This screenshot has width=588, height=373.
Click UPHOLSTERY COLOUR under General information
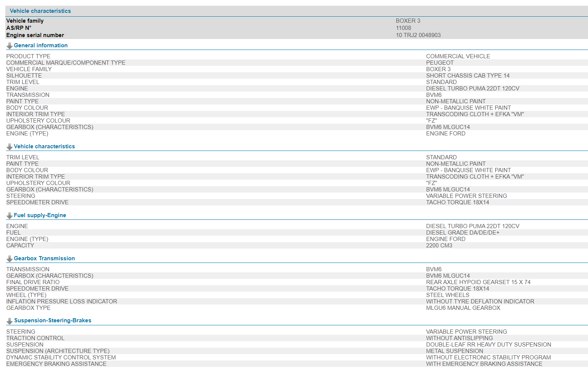[38, 121]
